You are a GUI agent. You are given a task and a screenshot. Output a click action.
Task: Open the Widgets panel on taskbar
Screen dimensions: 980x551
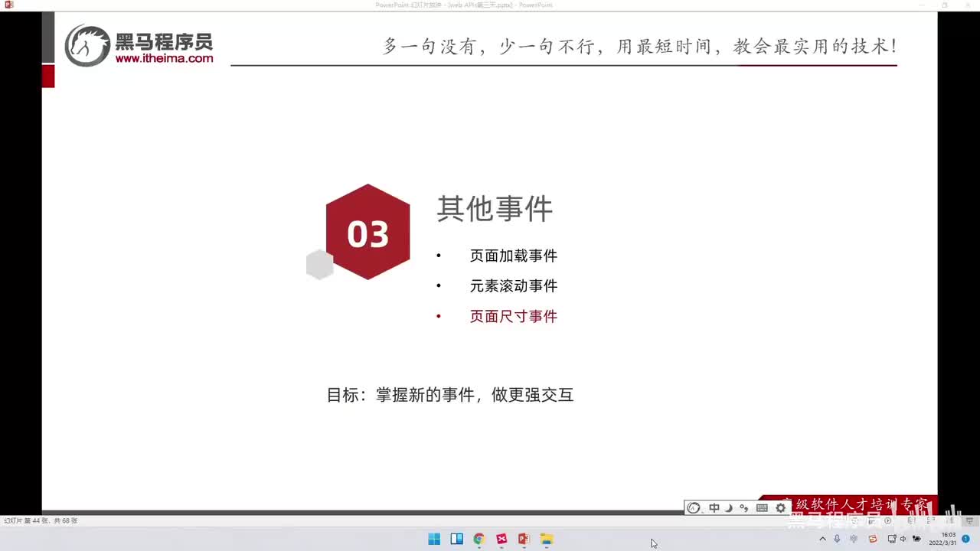[x=456, y=539]
